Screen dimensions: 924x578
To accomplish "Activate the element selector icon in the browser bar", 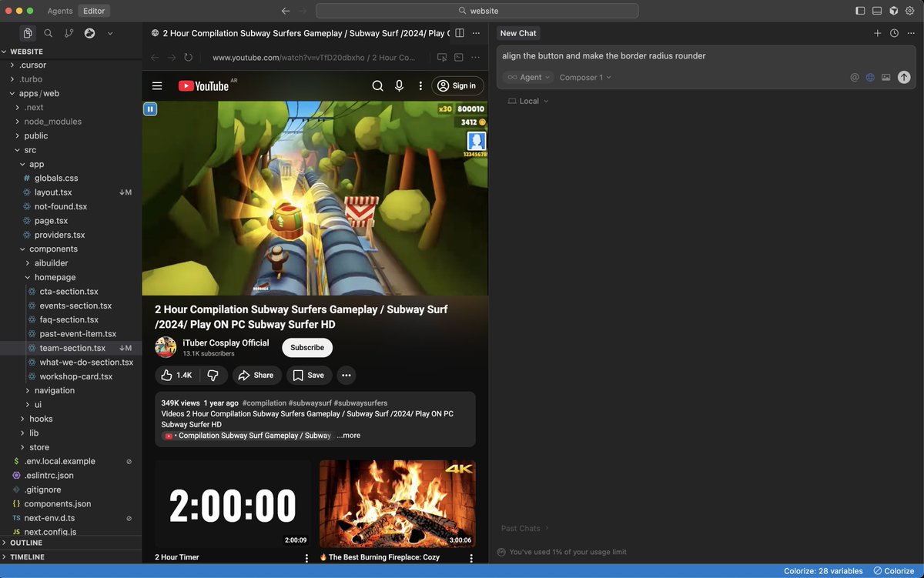I will (441, 57).
